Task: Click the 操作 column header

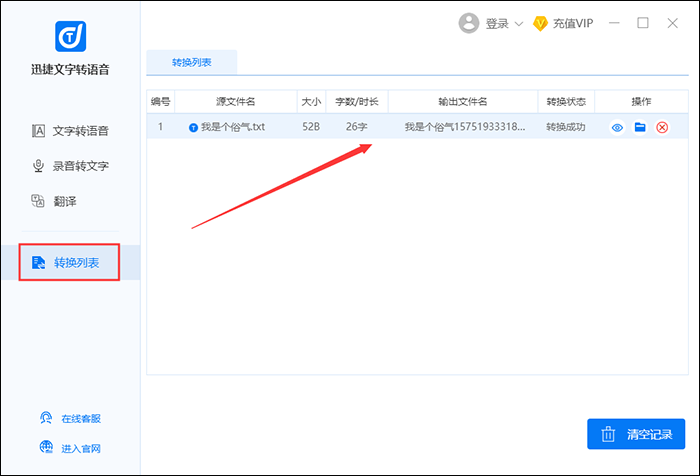Action: tap(641, 101)
